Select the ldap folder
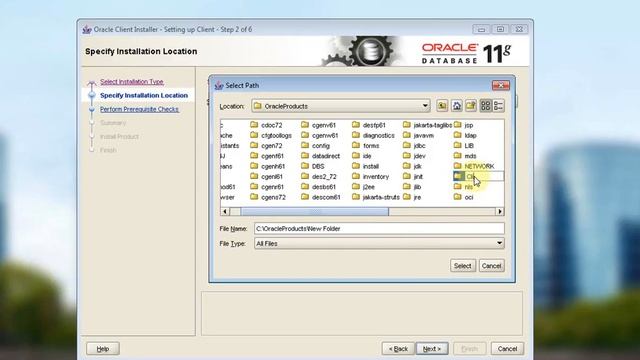The width and height of the screenshot is (640, 360). coord(465,136)
